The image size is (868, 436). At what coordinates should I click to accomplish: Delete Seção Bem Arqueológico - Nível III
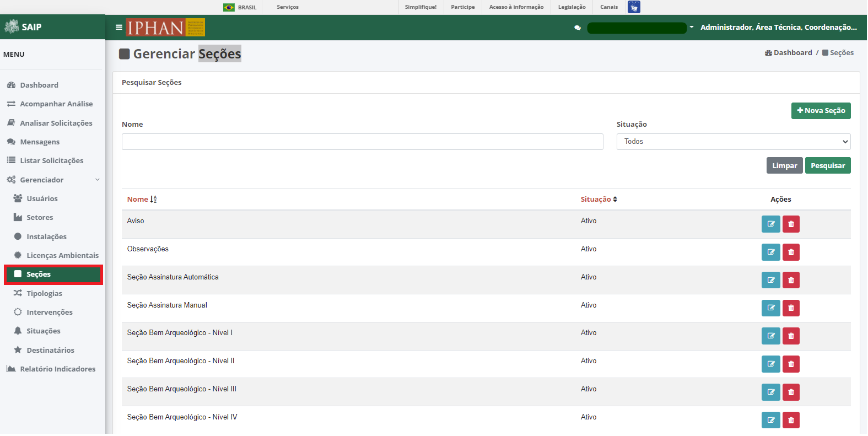[x=791, y=392]
